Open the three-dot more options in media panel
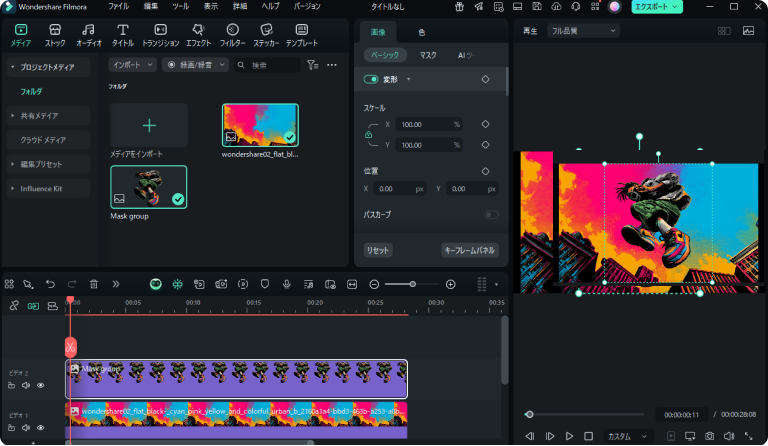This screenshot has height=446, width=768. [x=332, y=65]
